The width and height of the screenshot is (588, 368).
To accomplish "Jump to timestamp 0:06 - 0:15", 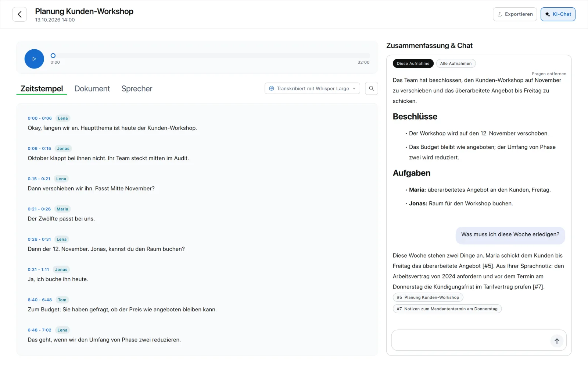I will point(39,149).
